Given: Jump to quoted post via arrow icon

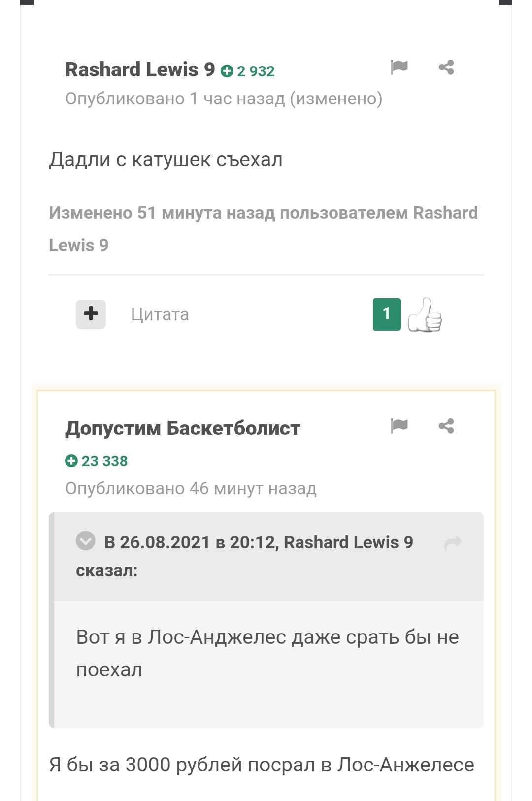Looking at the screenshot, I should click(x=453, y=543).
